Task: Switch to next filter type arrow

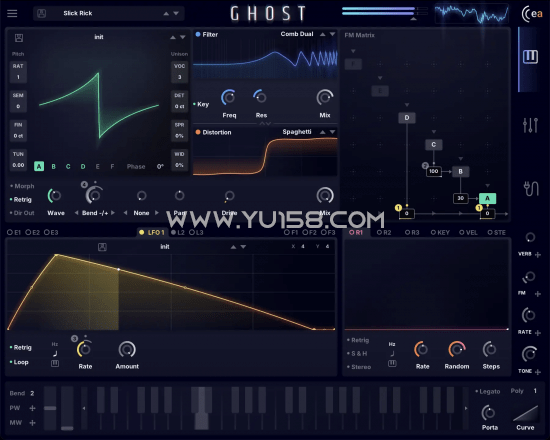Action: tap(332, 34)
